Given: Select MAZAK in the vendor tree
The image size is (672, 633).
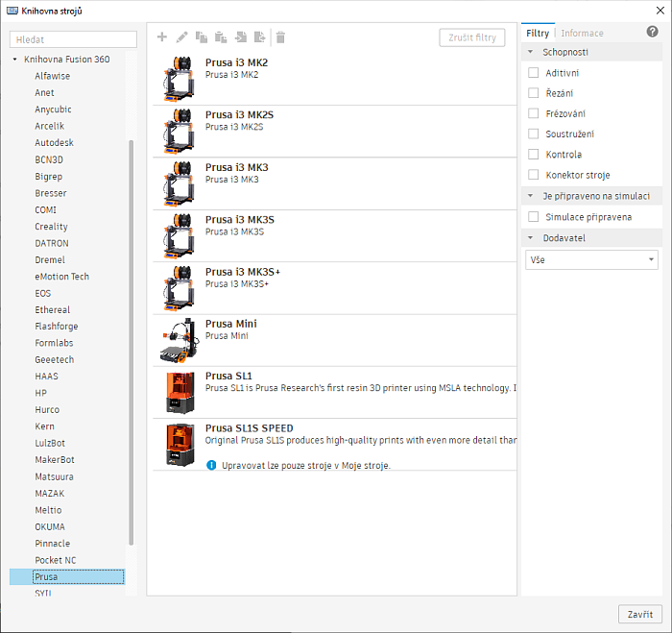Looking at the screenshot, I should click(x=50, y=493).
